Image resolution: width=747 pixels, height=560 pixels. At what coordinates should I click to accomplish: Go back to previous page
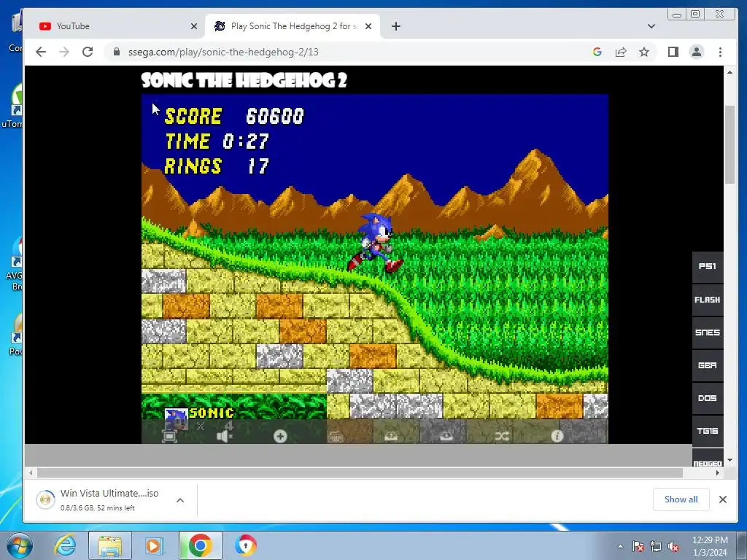41,52
